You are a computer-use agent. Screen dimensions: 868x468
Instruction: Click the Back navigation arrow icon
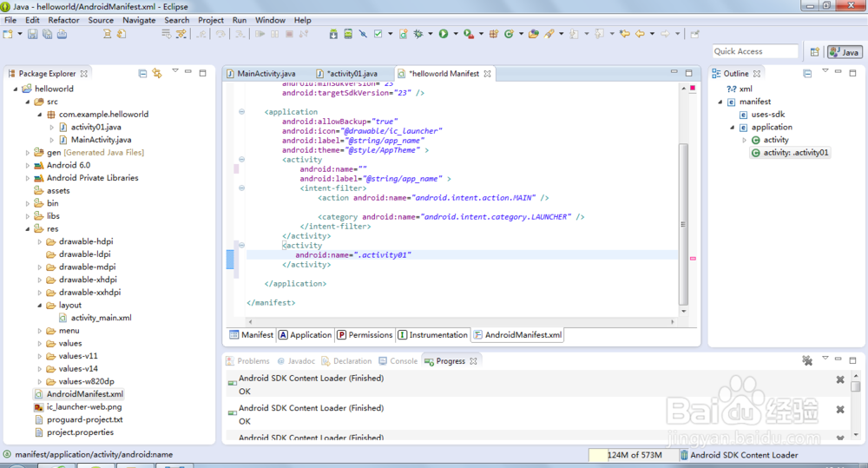point(640,35)
